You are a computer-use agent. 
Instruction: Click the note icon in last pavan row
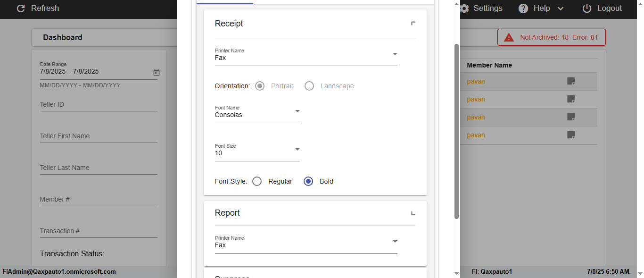(x=571, y=135)
